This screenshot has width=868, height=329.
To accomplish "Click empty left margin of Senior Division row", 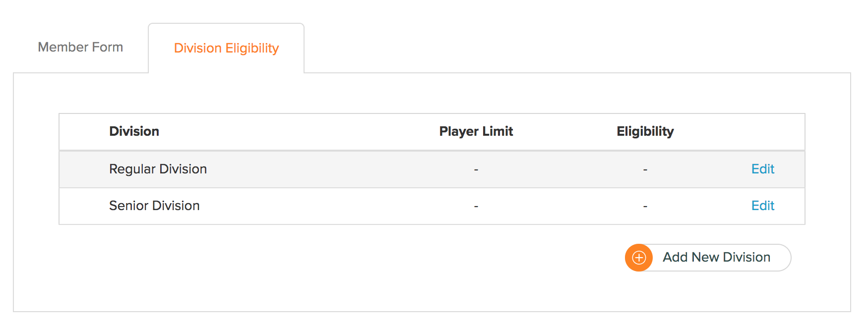I will tap(84, 206).
